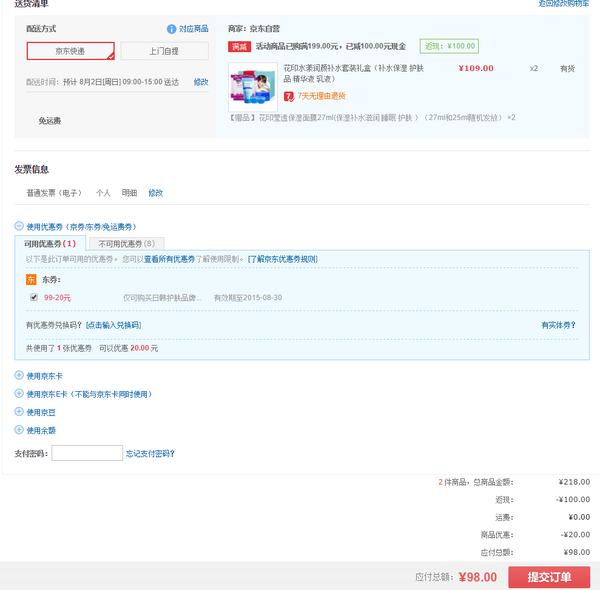Image resolution: width=600 pixels, height=590 pixels.
Task: Select 京东快递 delivery option
Action: tap(71, 51)
